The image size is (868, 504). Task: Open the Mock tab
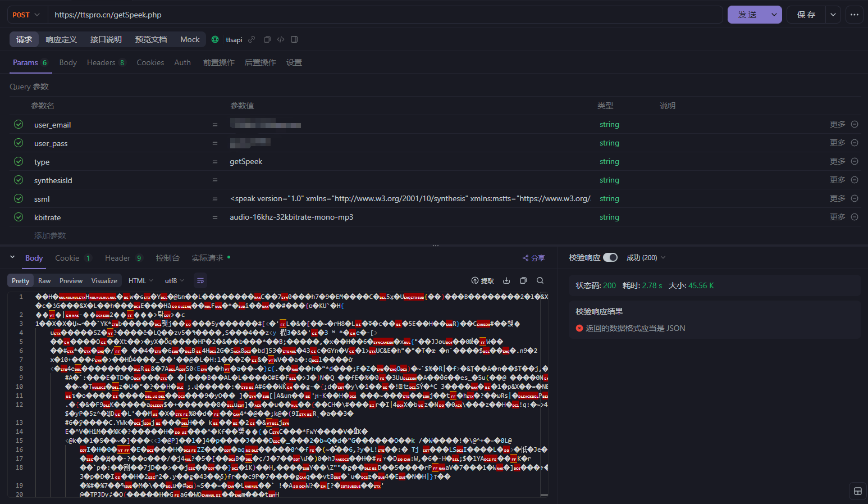tap(190, 39)
